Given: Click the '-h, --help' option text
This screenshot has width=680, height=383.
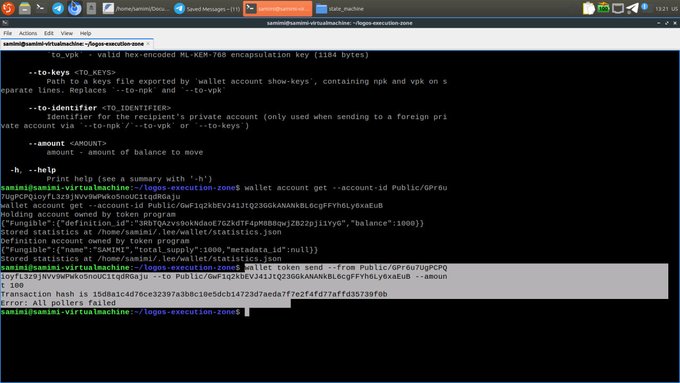Looking at the screenshot, I should coord(33,170).
